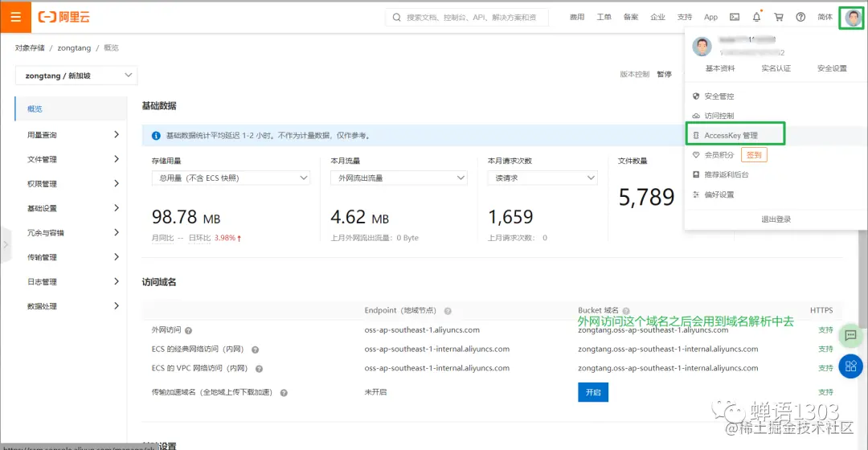Open 实名认证 link

point(776,68)
